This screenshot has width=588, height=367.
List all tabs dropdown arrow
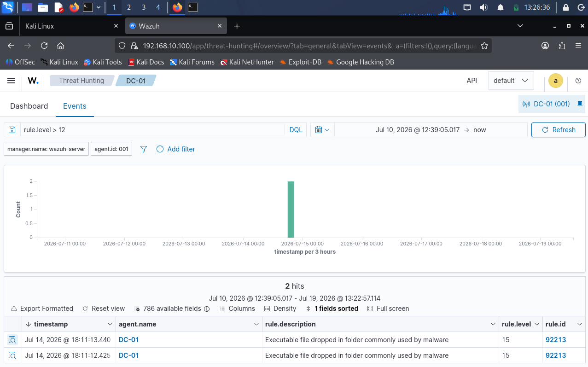pos(520,26)
